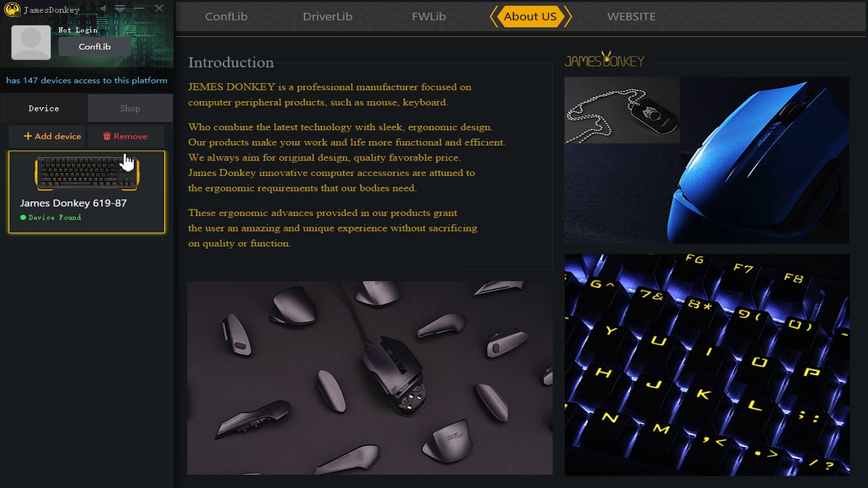
Task: Open the WEBSITE tab
Action: pyautogui.click(x=631, y=16)
